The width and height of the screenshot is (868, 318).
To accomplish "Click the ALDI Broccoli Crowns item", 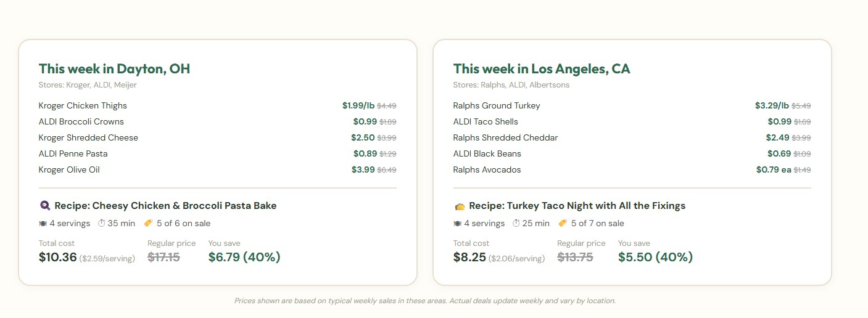I will coord(81,121).
